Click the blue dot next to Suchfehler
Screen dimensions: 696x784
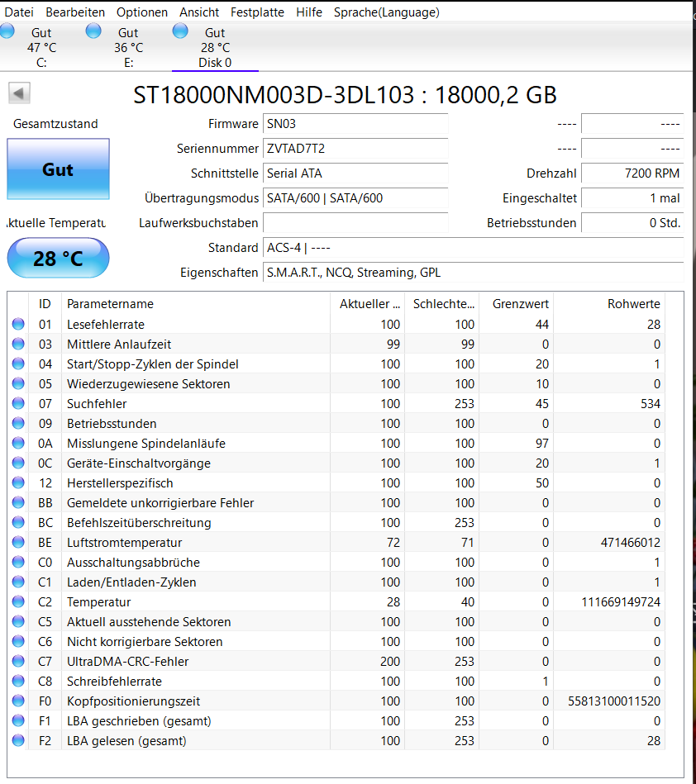tap(18, 403)
